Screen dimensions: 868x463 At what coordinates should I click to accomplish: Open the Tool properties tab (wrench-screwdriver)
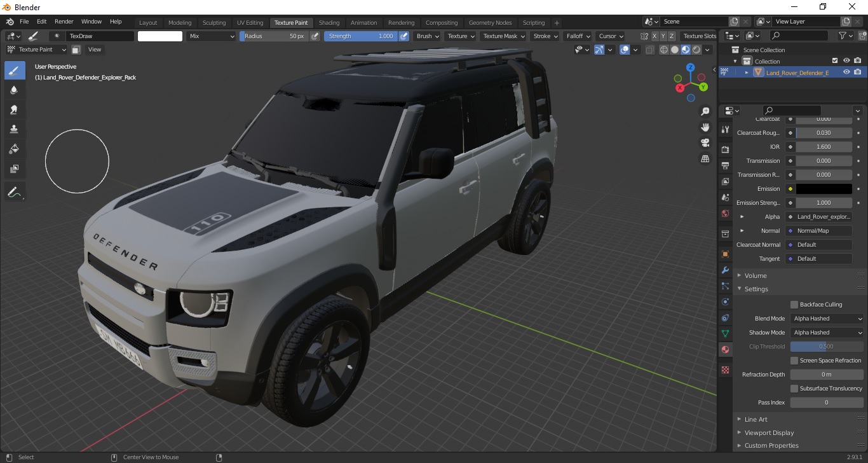click(x=725, y=129)
